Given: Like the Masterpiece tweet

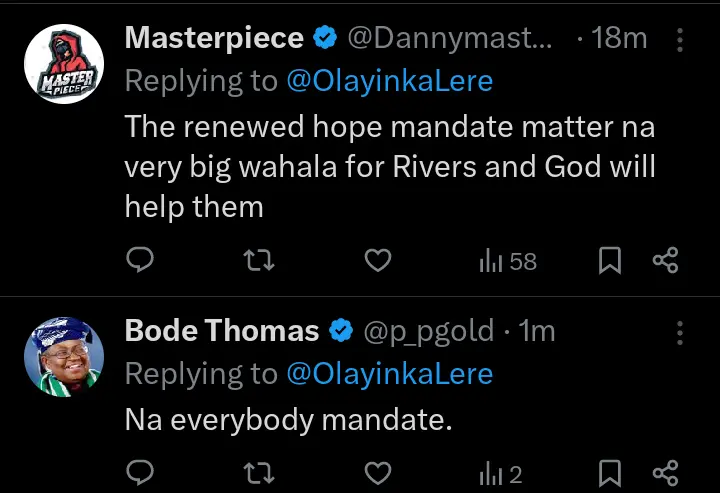Looking at the screenshot, I should (x=376, y=261).
